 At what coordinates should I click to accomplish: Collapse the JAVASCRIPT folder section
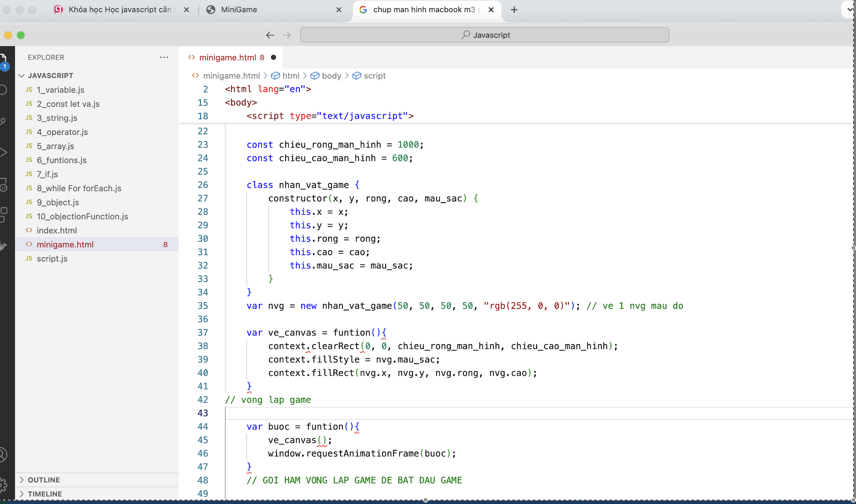click(x=22, y=76)
